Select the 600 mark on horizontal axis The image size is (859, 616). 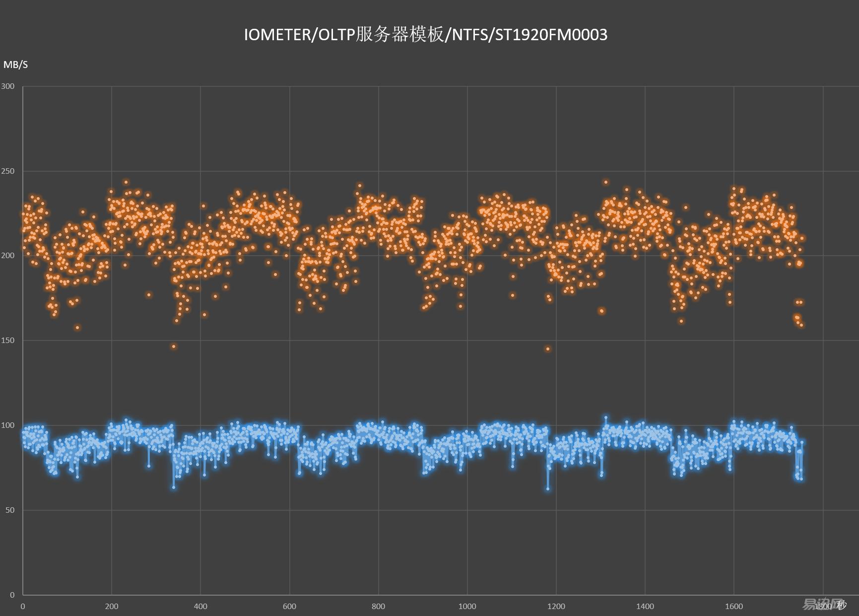tap(290, 607)
